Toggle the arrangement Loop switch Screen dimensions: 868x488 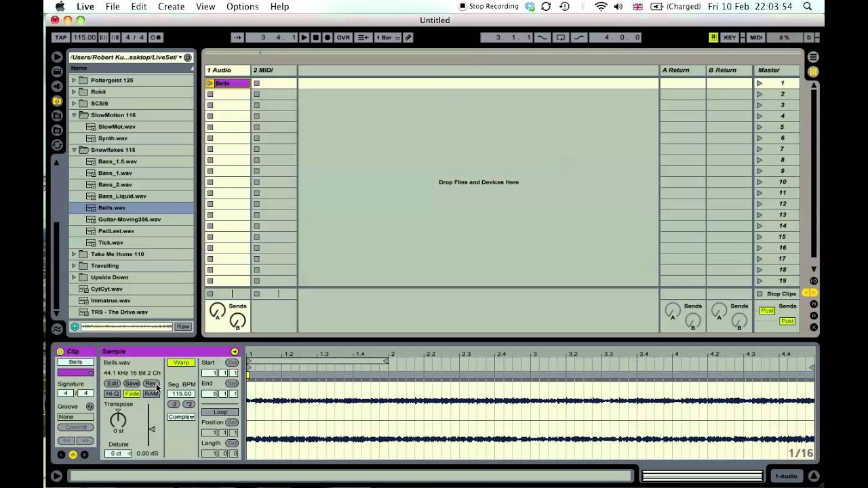click(x=561, y=37)
